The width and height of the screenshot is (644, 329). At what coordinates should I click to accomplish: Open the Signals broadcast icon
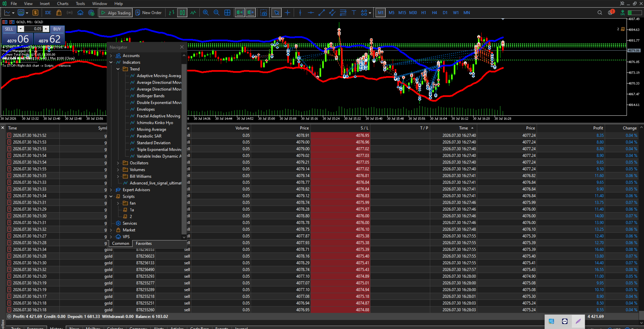[69, 13]
